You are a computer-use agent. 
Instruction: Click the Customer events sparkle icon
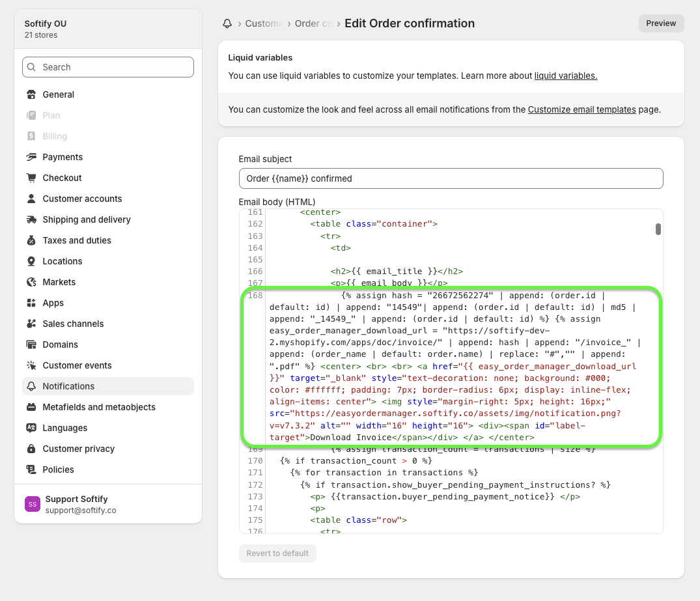pos(31,365)
